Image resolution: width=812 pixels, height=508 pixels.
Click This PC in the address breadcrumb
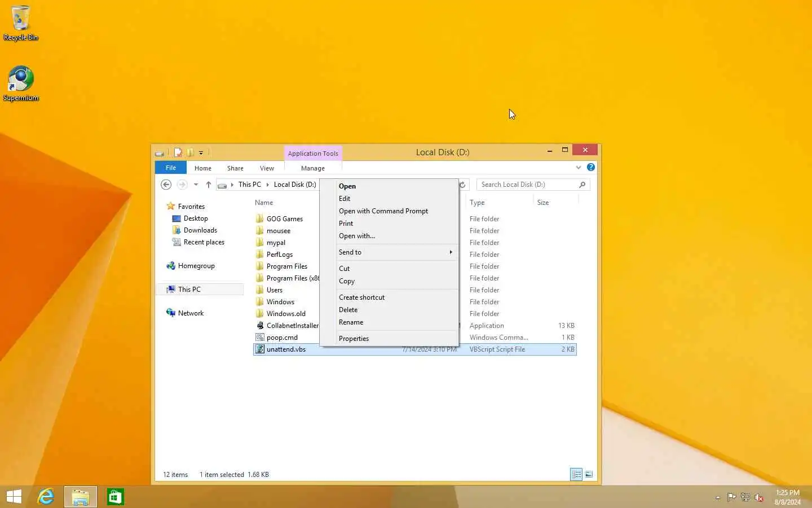250,185
